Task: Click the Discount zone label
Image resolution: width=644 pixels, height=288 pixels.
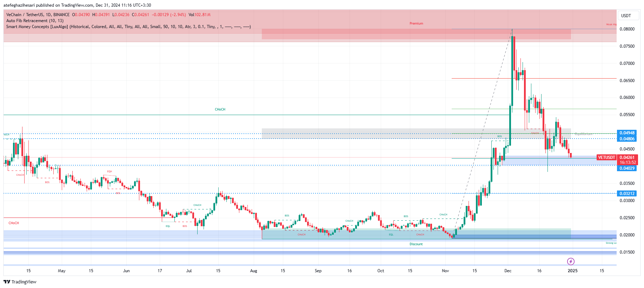Action: [x=416, y=244]
